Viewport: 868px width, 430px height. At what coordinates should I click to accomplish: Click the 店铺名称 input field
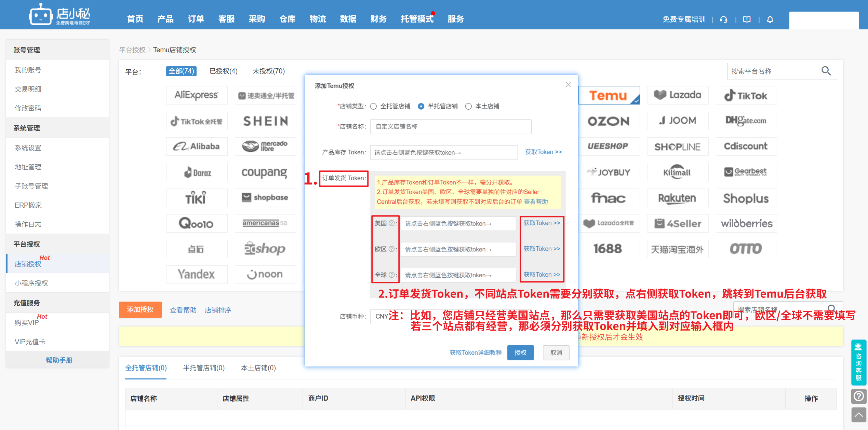pos(451,127)
